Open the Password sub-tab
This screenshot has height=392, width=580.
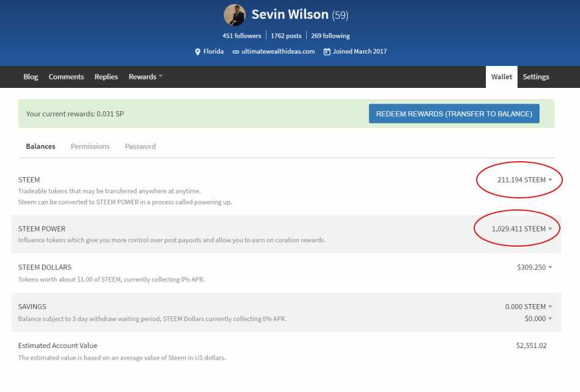(140, 147)
